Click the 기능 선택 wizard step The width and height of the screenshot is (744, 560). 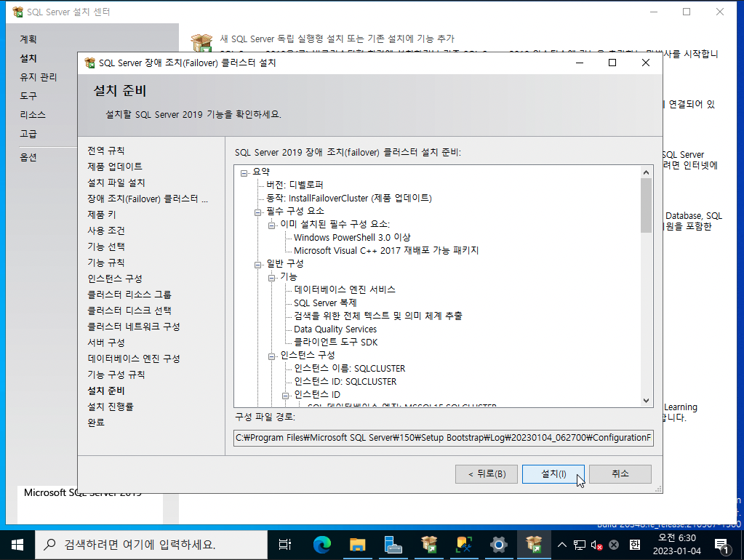pos(105,247)
